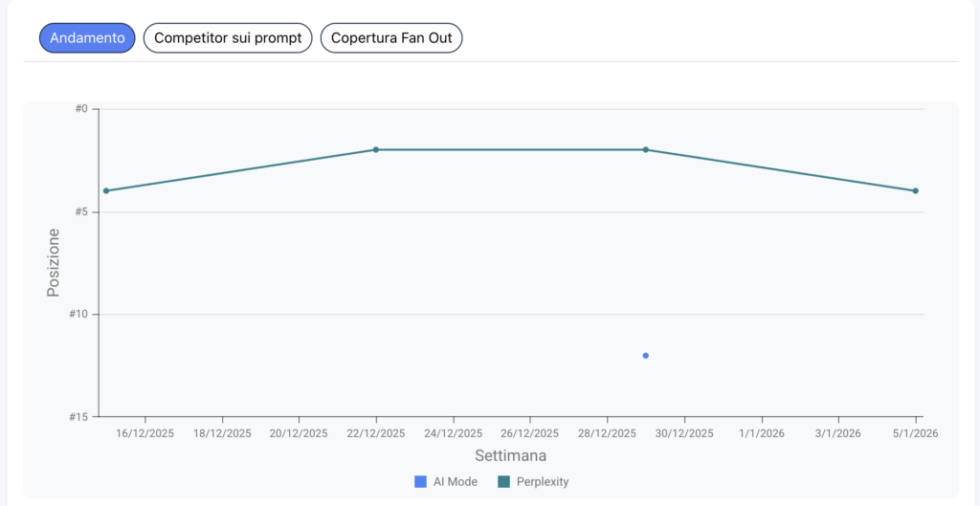Click the 1/1/2026 x-axis date label
980x506 pixels.
(762, 433)
